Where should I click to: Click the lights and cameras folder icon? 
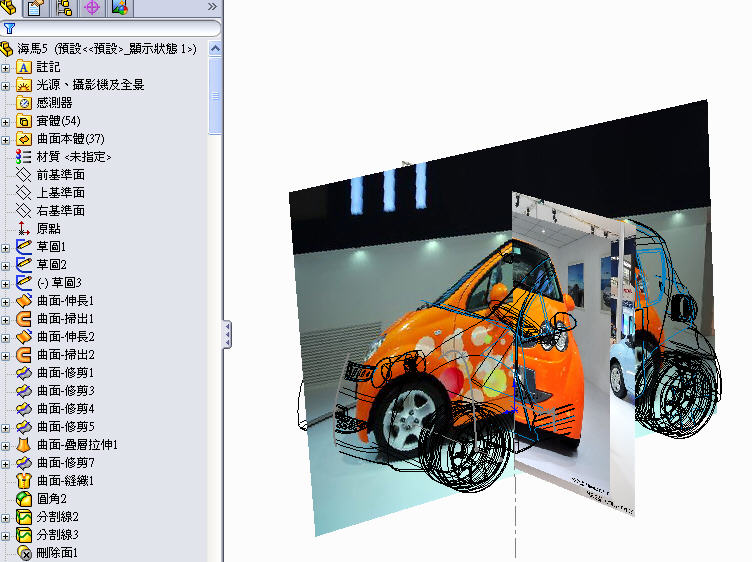pos(24,85)
